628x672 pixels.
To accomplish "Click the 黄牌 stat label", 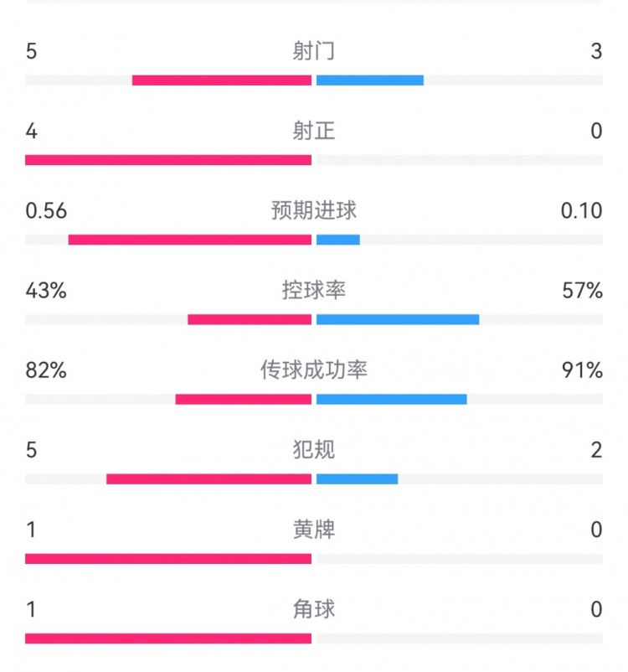I will [x=314, y=529].
